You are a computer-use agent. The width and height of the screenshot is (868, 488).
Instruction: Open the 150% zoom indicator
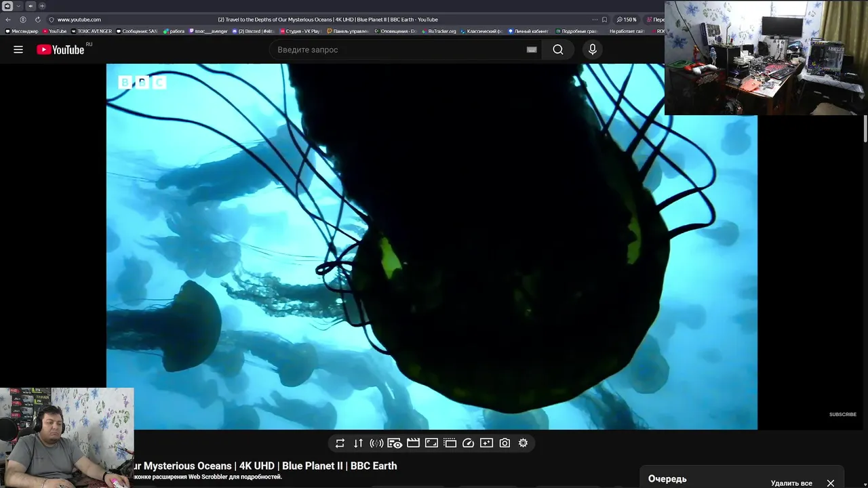tap(627, 20)
